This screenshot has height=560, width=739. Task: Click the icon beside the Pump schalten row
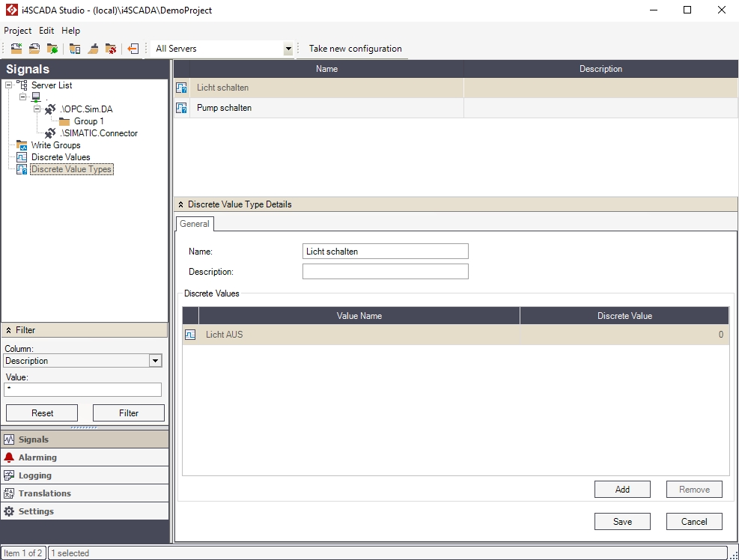[181, 109]
